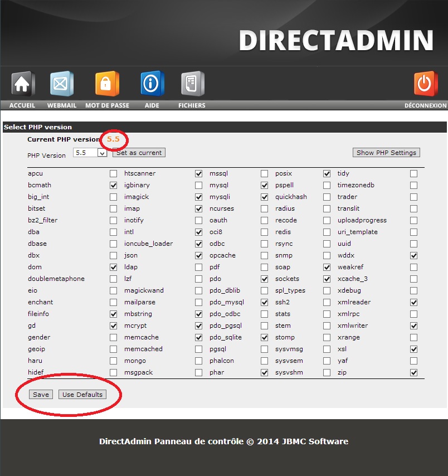Uncheck the dom checkbox
Viewport: 448px width, 476px height.
(x=113, y=267)
